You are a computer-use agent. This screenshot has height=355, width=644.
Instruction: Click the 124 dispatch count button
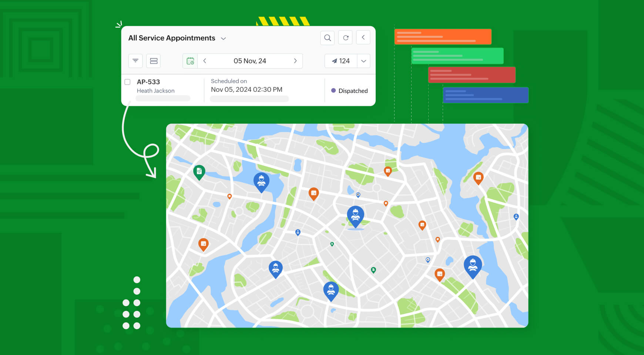coord(341,61)
